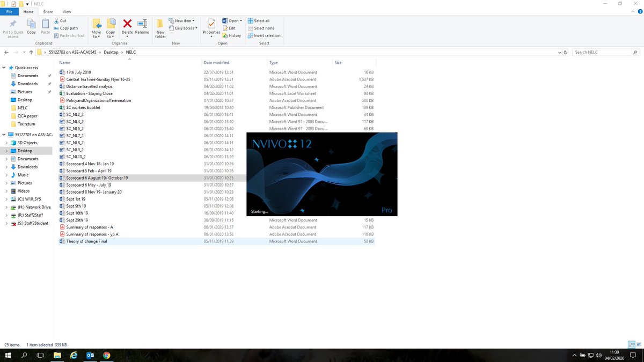This screenshot has height=362, width=644.
Task: Select Copy path in the ribbon
Action: pyautogui.click(x=66, y=28)
